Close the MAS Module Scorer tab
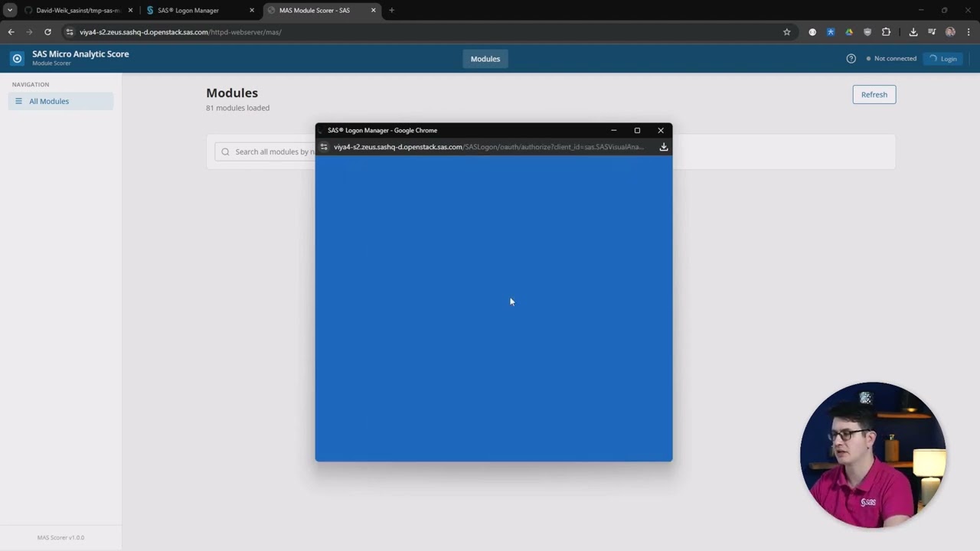This screenshot has height=551, width=980. (x=374, y=10)
